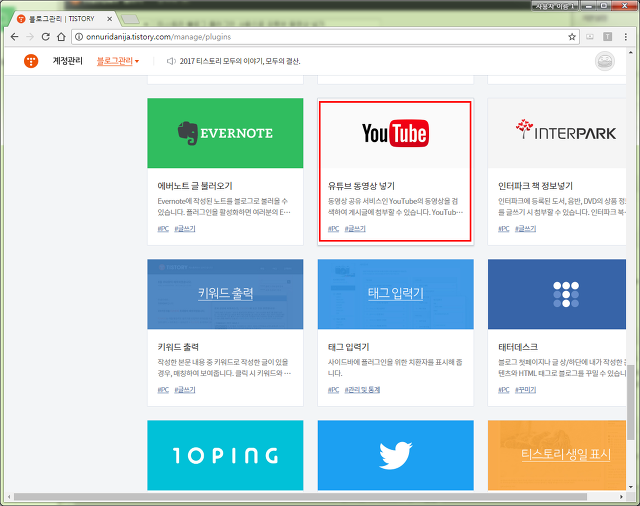640x506 pixels.
Task: Click the site info icon in the address bar
Action: point(79,37)
